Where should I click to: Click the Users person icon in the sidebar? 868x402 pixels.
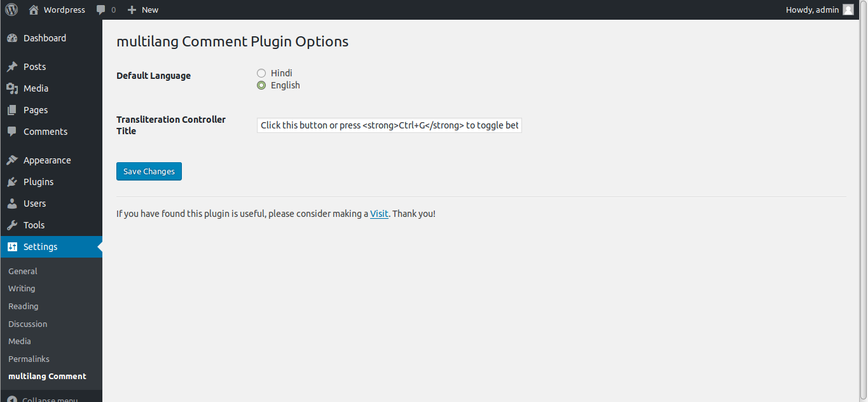coord(12,204)
